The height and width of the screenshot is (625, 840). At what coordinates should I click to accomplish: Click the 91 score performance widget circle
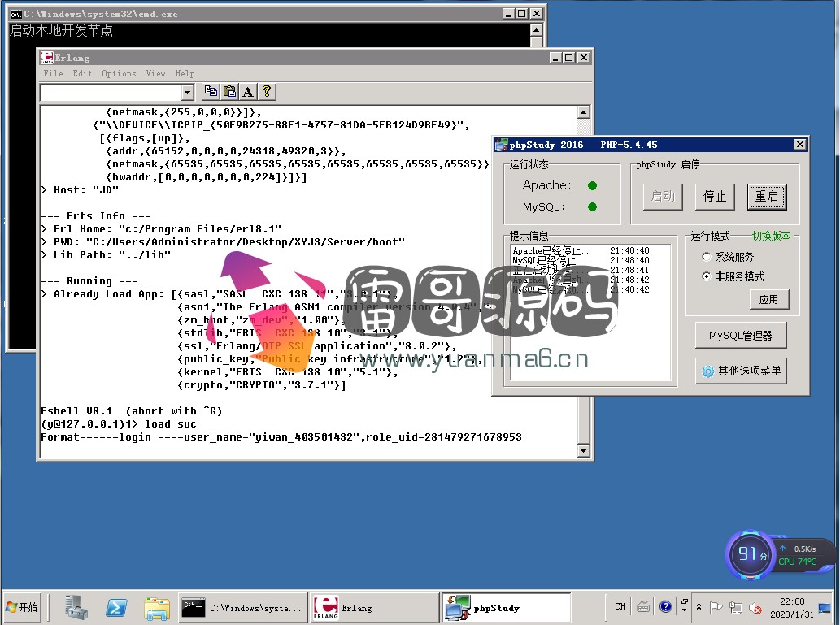coord(750,554)
